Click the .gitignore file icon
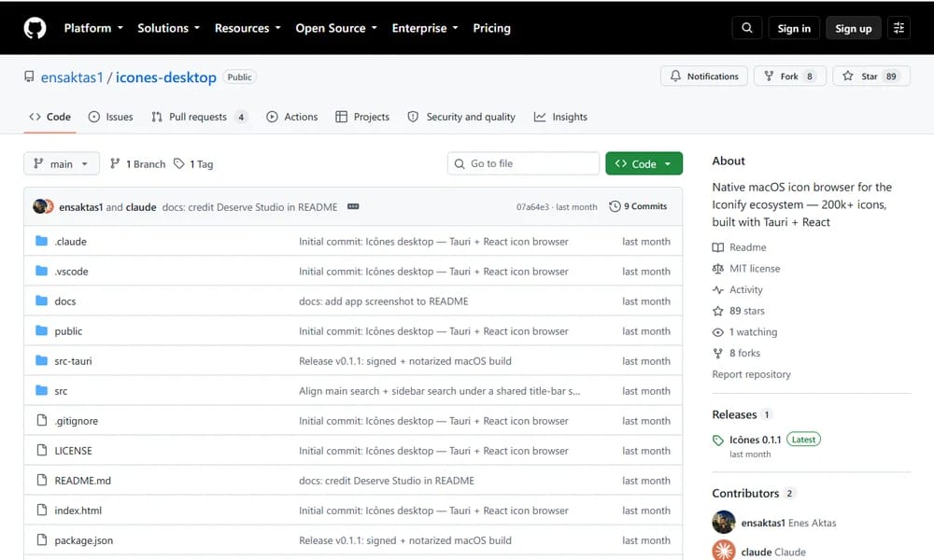The width and height of the screenshot is (934, 560). [x=42, y=420]
